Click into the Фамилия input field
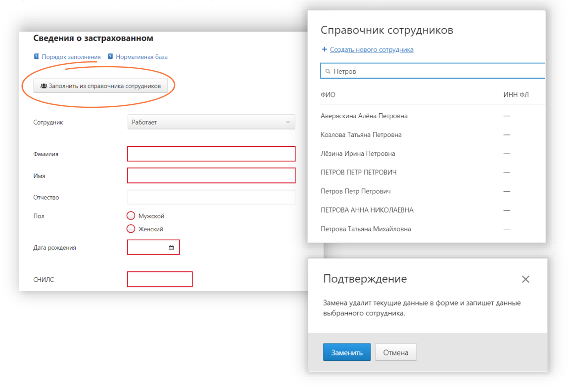Image resolution: width=568 pixels, height=392 pixels. [211, 154]
